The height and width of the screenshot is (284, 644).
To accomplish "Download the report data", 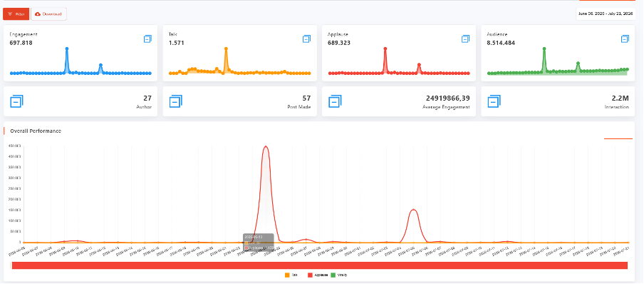I will 48,14.
